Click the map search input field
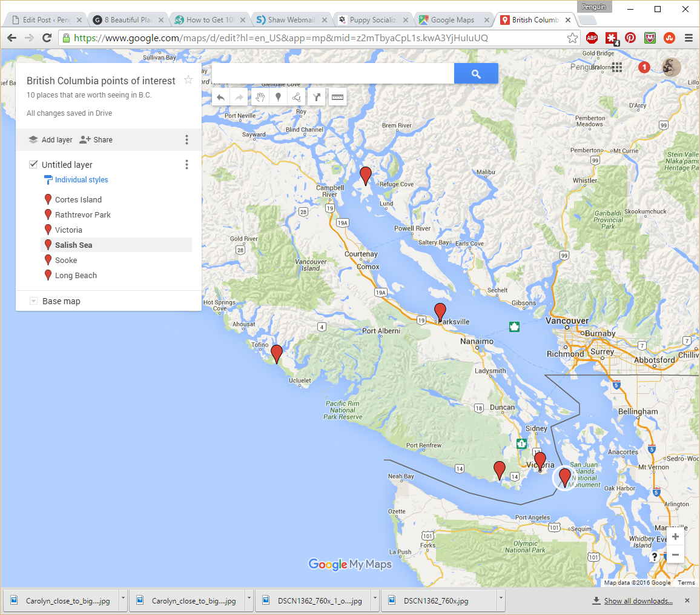The height and width of the screenshot is (615, 700). pyautogui.click(x=332, y=73)
